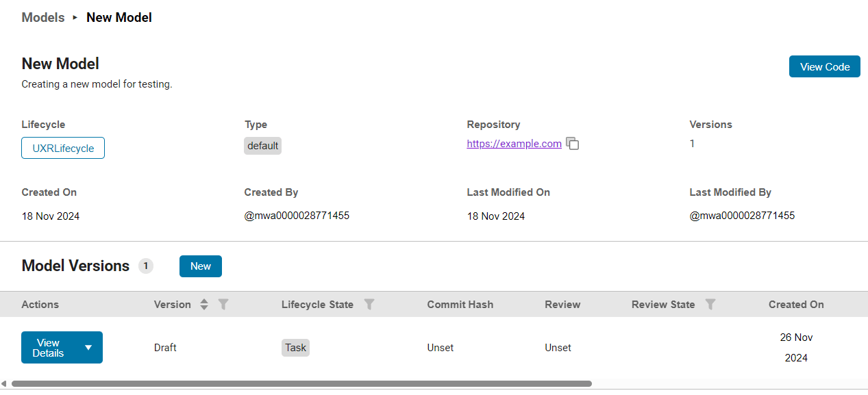
Task: Copy the repository URL with the copy icon
Action: coord(573,144)
